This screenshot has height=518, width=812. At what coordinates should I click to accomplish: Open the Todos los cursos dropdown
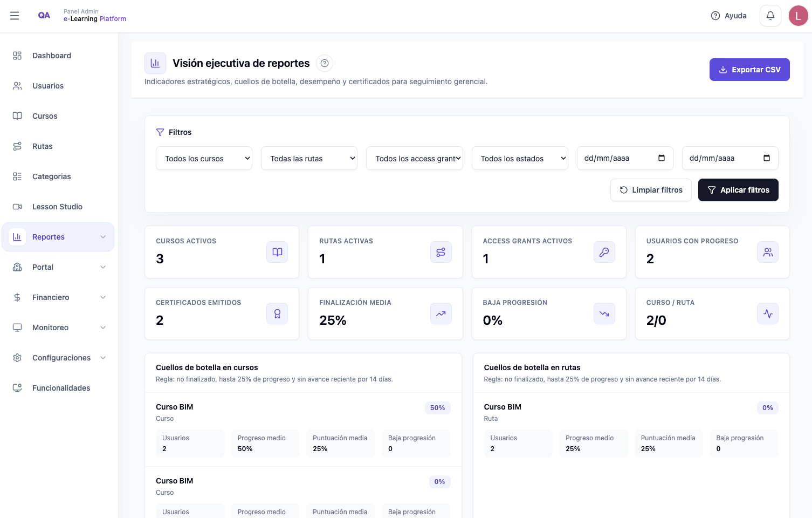(204, 158)
